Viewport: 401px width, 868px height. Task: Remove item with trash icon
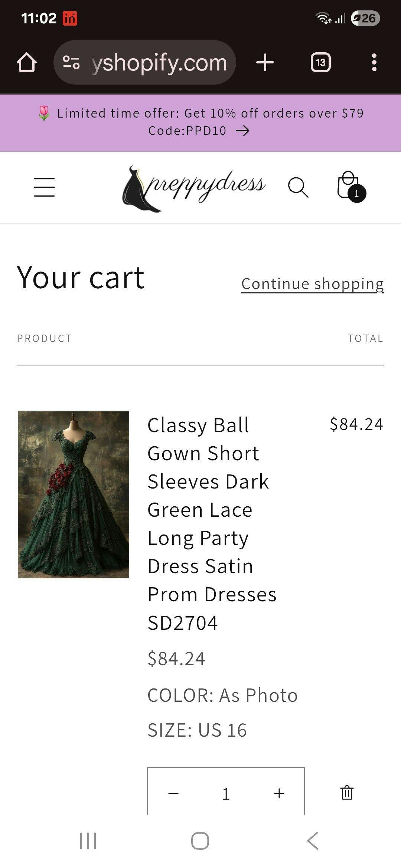point(347,793)
